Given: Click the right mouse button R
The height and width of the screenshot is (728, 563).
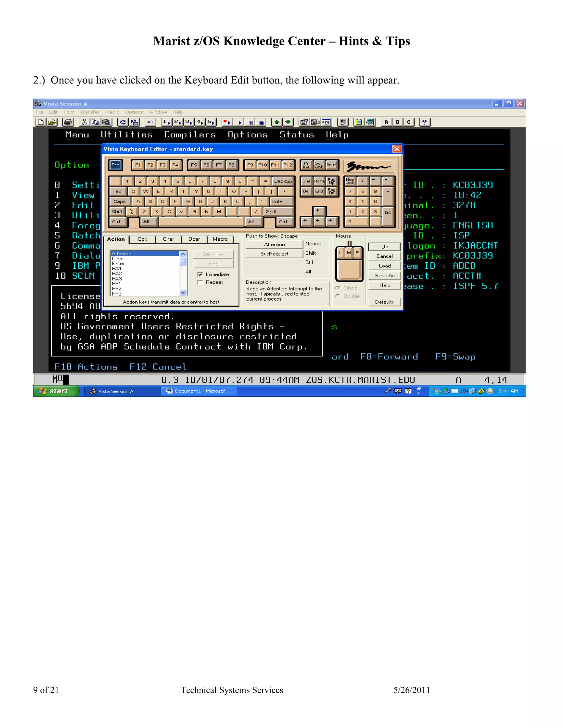Looking at the screenshot, I should pos(357,253).
